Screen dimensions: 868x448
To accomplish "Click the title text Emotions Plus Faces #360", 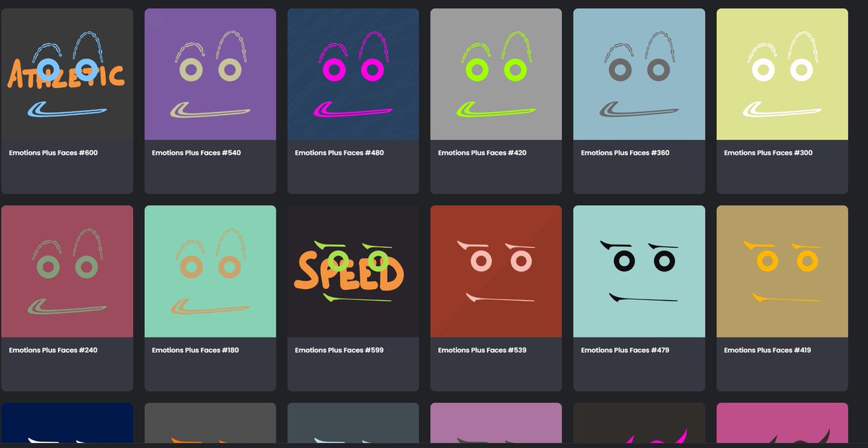I will (626, 153).
